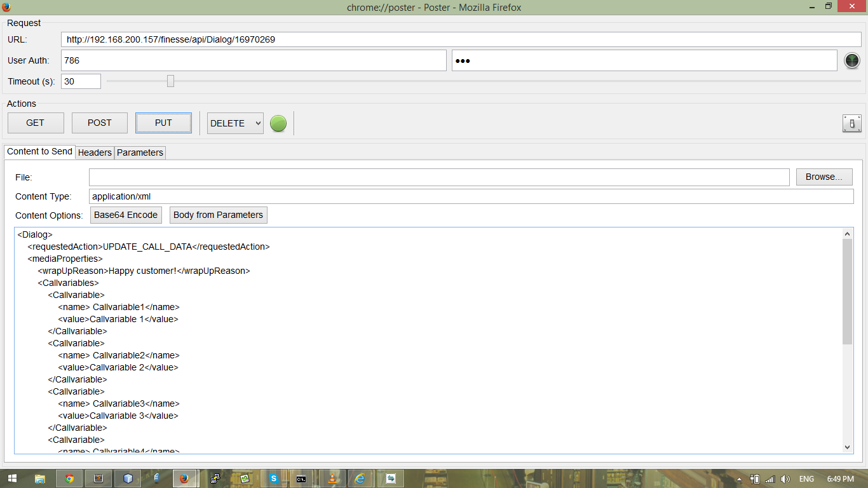Screen dimensions: 868x488
Task: Click the opening Callvariables tag line
Action: click(68, 283)
